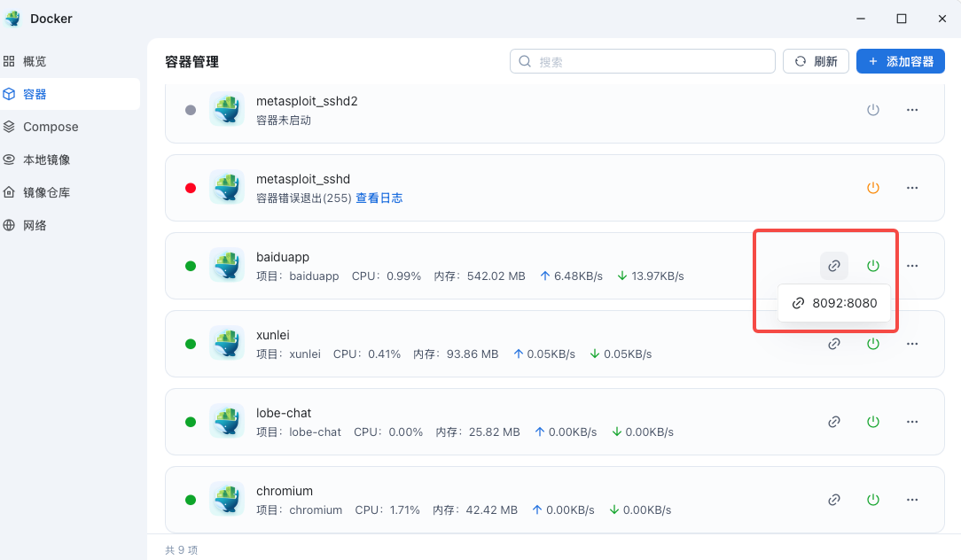Click the green status dot of xunlei
The height and width of the screenshot is (560, 961).
click(191, 344)
